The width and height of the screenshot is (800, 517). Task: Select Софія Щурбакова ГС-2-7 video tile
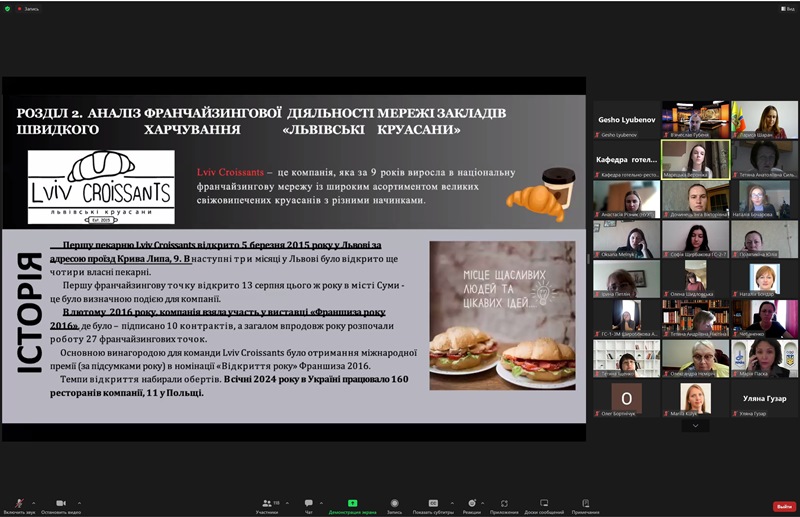click(696, 239)
